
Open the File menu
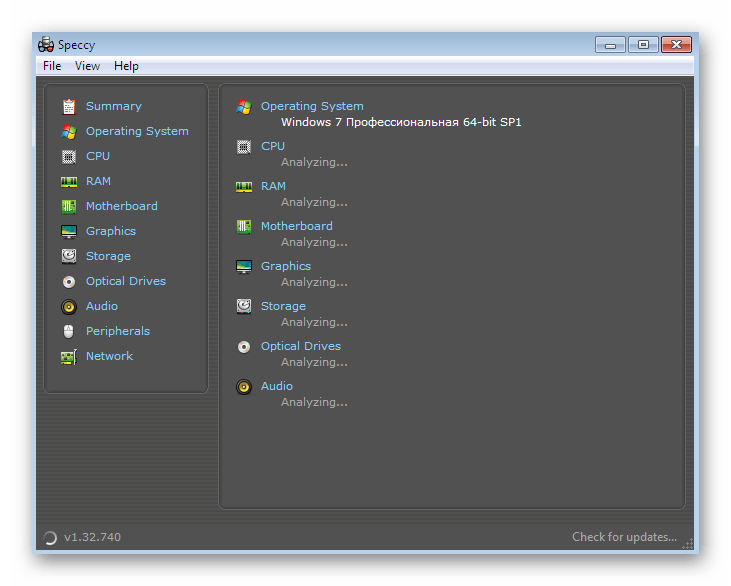pyautogui.click(x=52, y=66)
